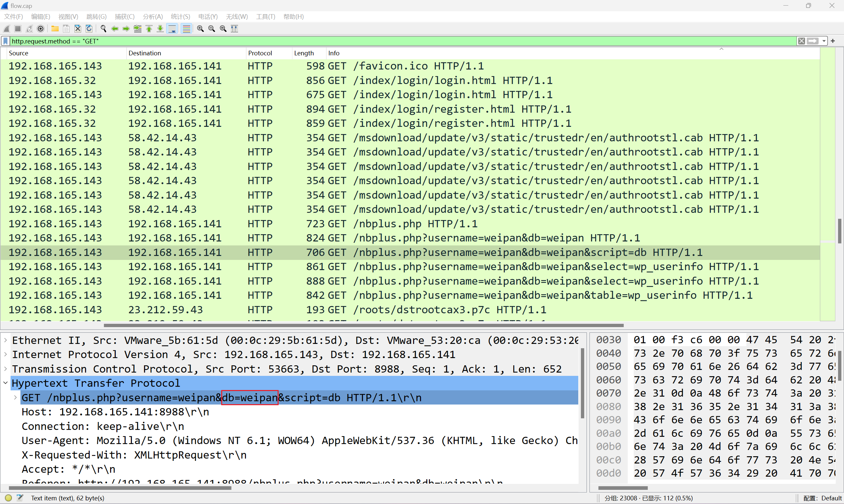844x504 pixels.
Task: Zoom out main window text
Action: click(x=212, y=29)
